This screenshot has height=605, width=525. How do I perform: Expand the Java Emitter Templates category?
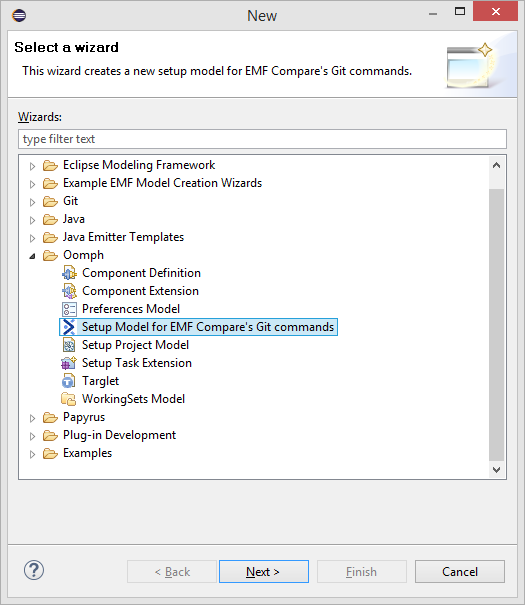[x=32, y=238]
